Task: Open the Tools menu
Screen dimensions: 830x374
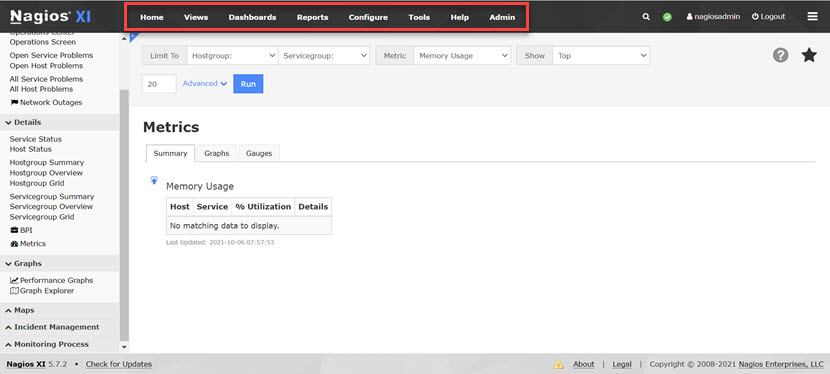Action: [x=419, y=17]
